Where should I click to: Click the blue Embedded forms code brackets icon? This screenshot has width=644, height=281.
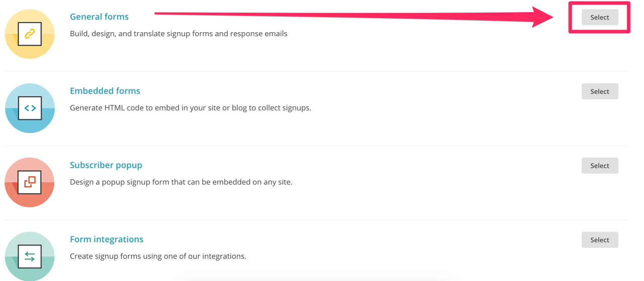pos(30,108)
